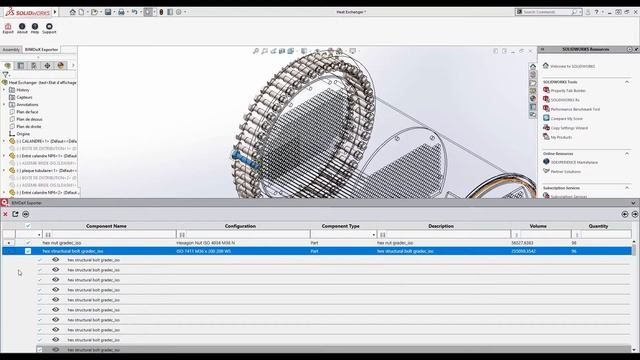
Task: Collapse the Online Resources section
Action: click(x=627, y=153)
